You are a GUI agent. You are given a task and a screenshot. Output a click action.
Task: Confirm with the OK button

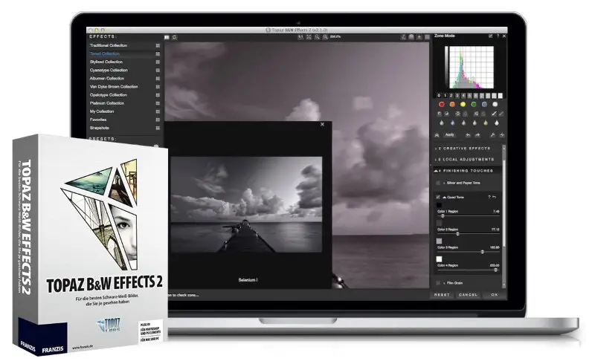(x=495, y=295)
